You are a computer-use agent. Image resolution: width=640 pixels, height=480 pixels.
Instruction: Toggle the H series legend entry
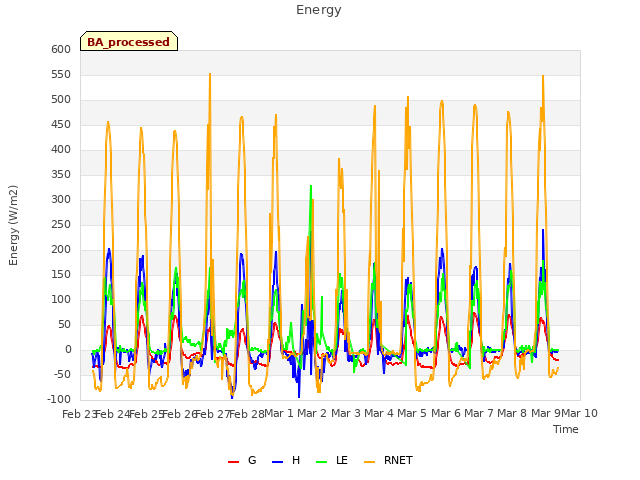pos(286,460)
